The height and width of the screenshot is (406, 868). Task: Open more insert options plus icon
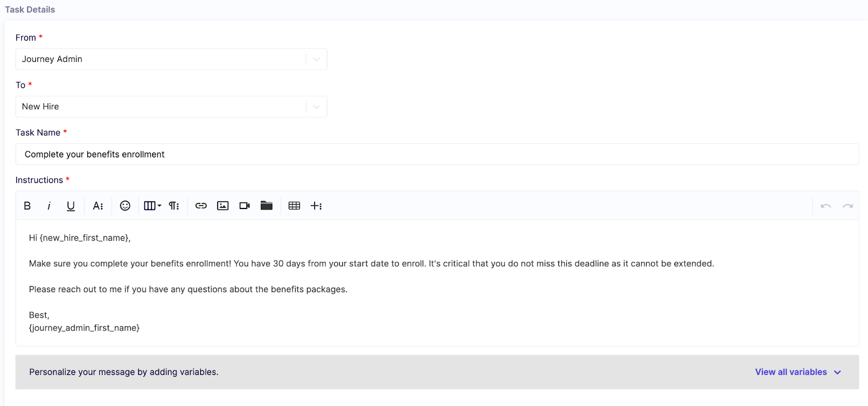point(316,206)
